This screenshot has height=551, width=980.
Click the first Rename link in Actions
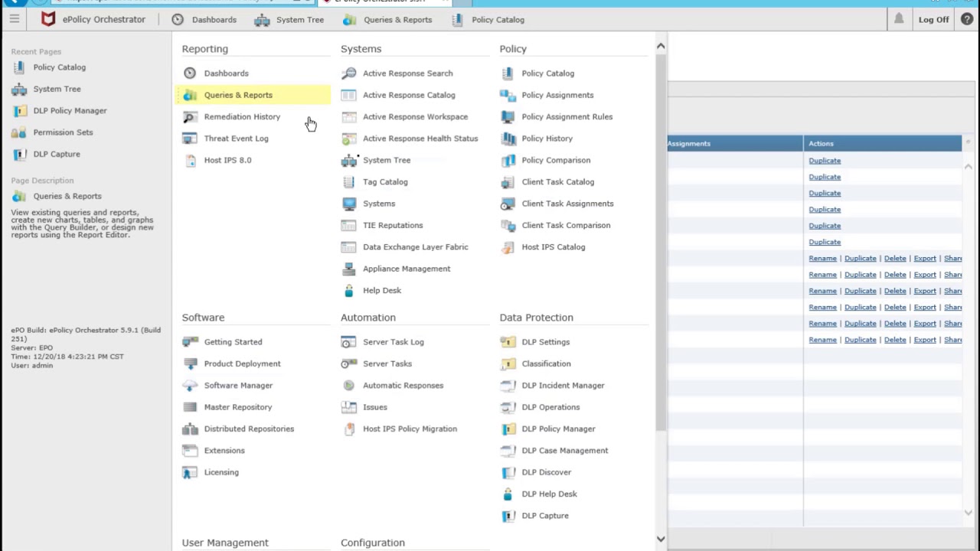822,259
